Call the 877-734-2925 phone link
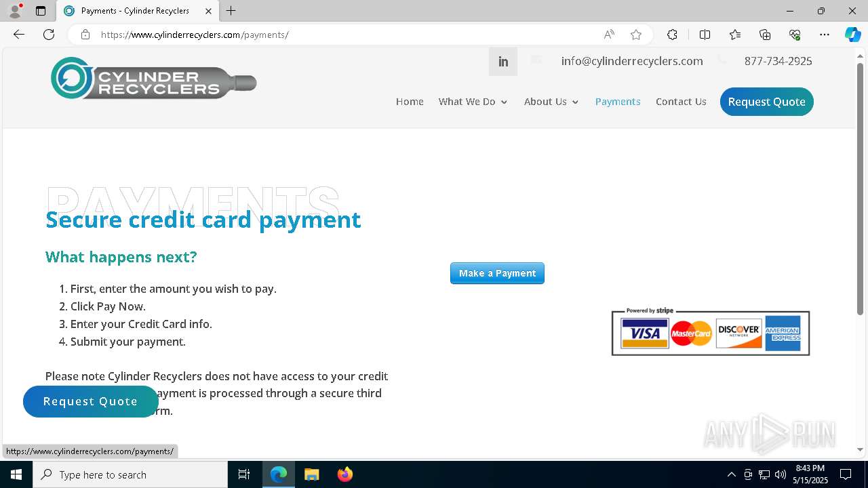Screen dimensions: 868x488 [778, 61]
